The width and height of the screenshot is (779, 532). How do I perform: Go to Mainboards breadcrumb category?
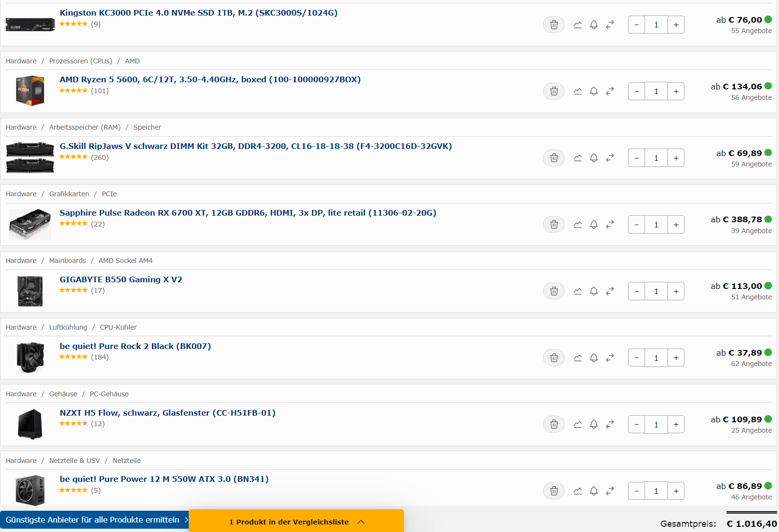pos(68,261)
